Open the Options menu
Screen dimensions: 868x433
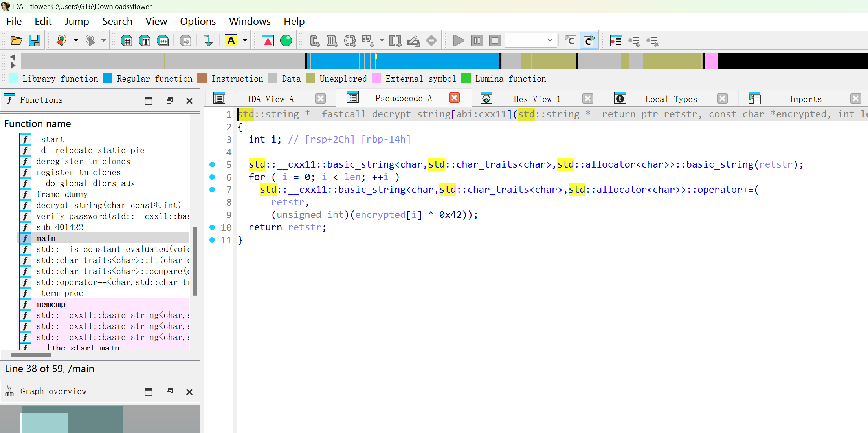tap(198, 21)
